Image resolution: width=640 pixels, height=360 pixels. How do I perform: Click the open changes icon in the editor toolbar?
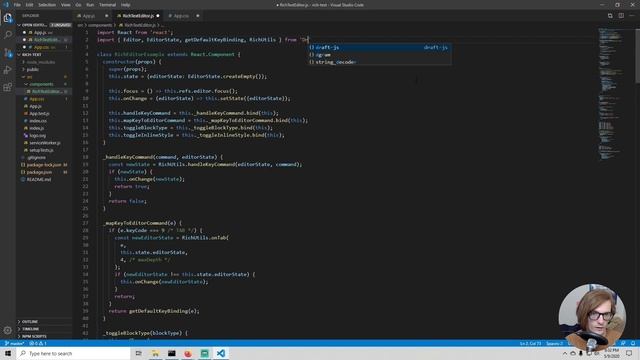point(610,16)
